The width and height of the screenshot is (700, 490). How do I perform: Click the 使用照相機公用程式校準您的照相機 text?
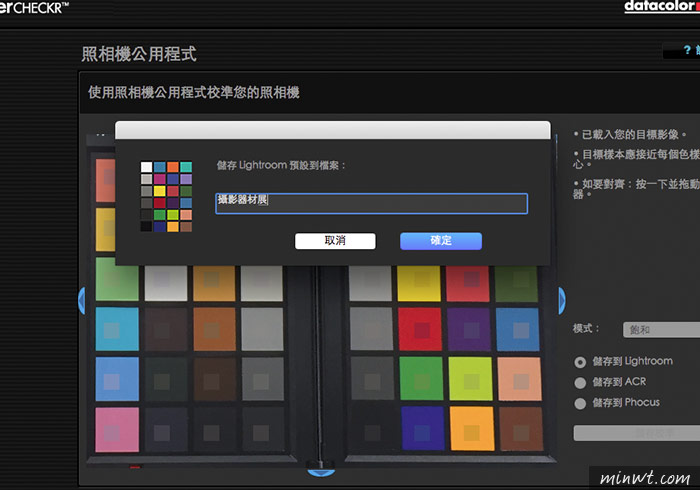point(193,92)
